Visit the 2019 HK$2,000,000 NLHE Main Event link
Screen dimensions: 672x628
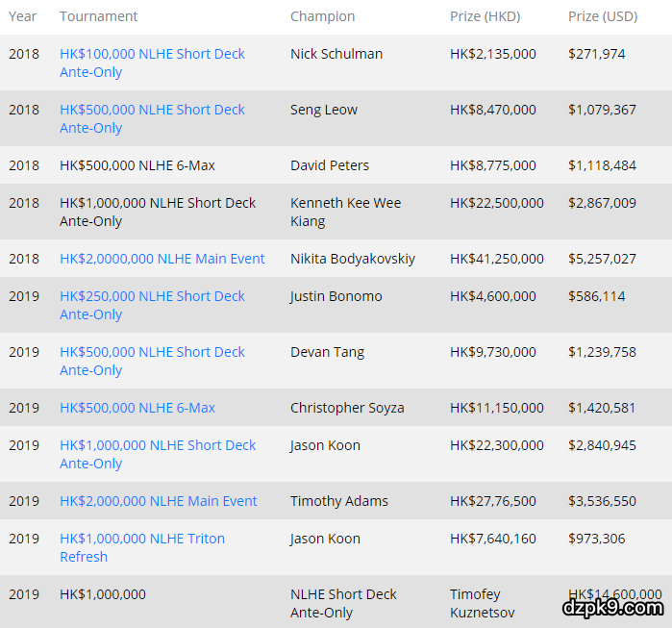coord(159,501)
